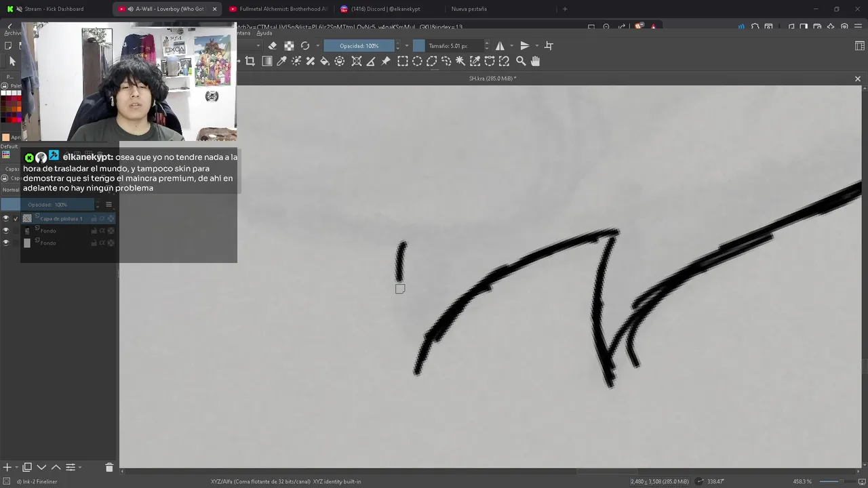Click bottom Fondo layer thumbnail
868x488 pixels.
click(x=27, y=243)
